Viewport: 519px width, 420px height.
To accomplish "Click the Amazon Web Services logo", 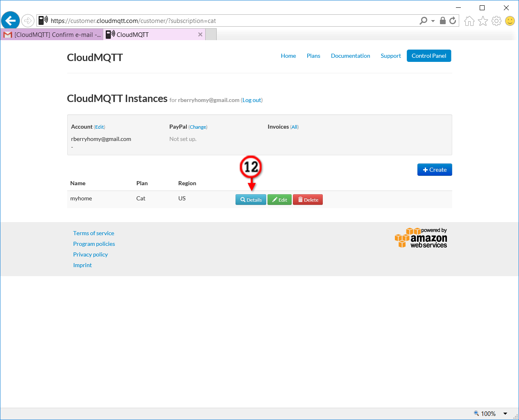I will click(x=421, y=238).
